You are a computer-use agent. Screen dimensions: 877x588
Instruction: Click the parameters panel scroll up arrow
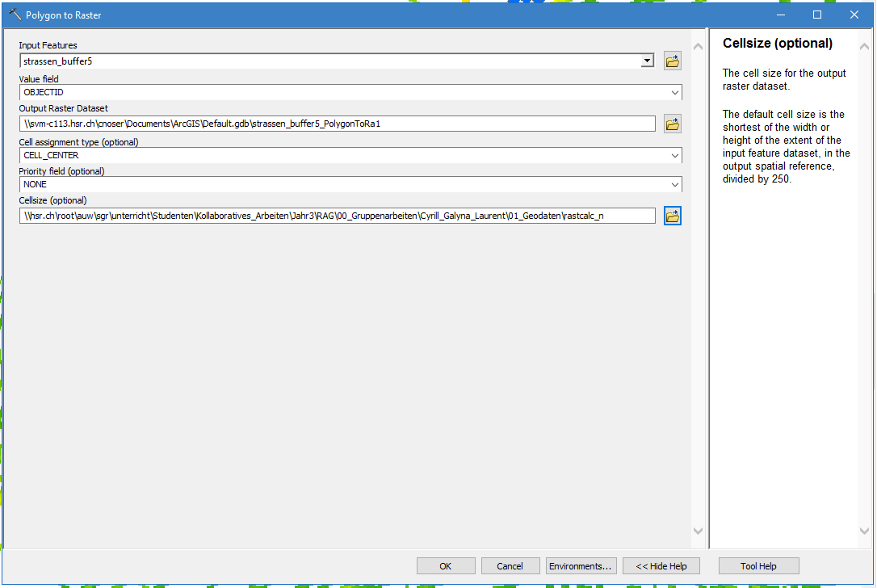click(699, 46)
